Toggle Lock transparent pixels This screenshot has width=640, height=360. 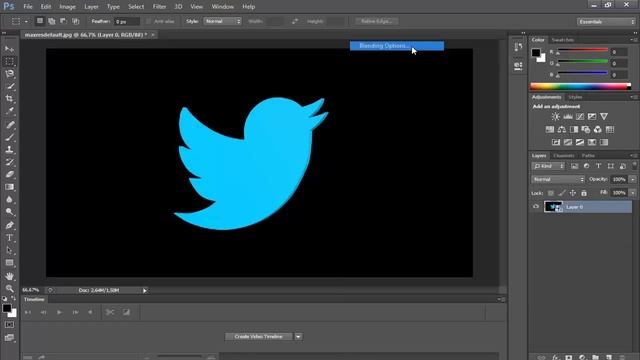coord(551,193)
